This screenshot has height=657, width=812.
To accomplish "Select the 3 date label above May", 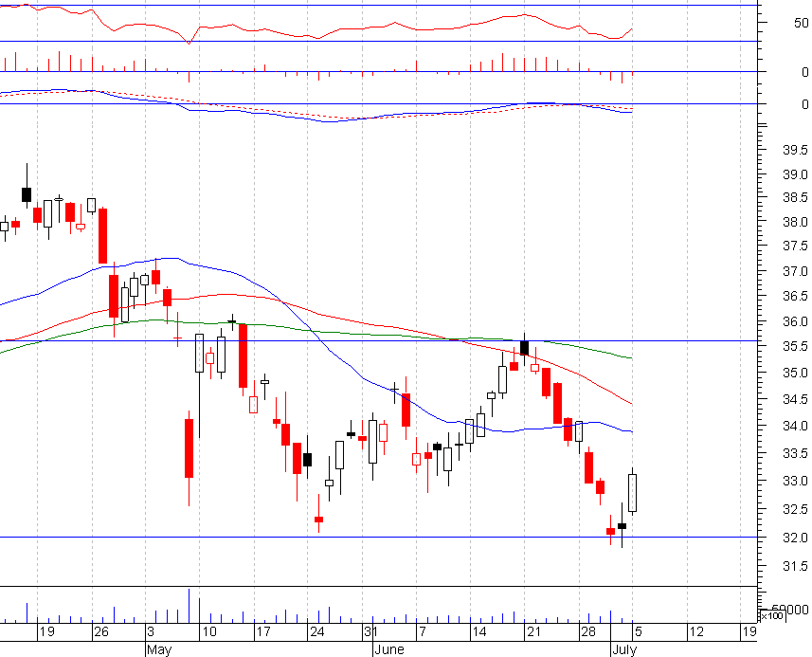I will pos(151,632).
